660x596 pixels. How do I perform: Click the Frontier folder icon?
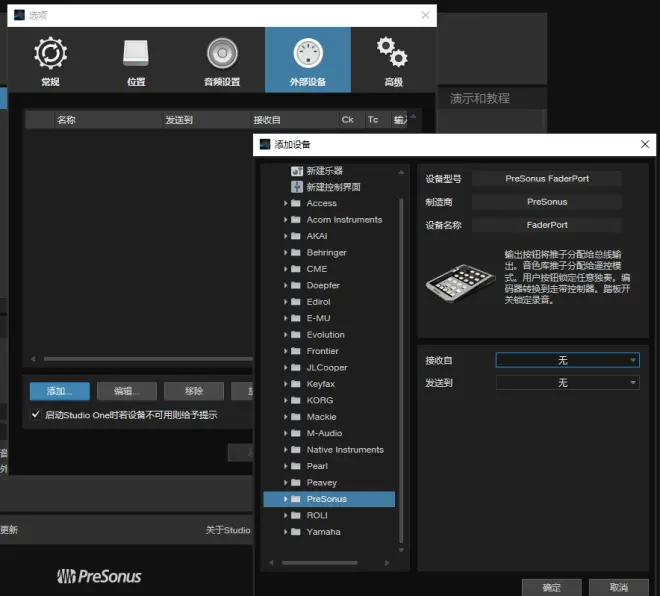296,351
